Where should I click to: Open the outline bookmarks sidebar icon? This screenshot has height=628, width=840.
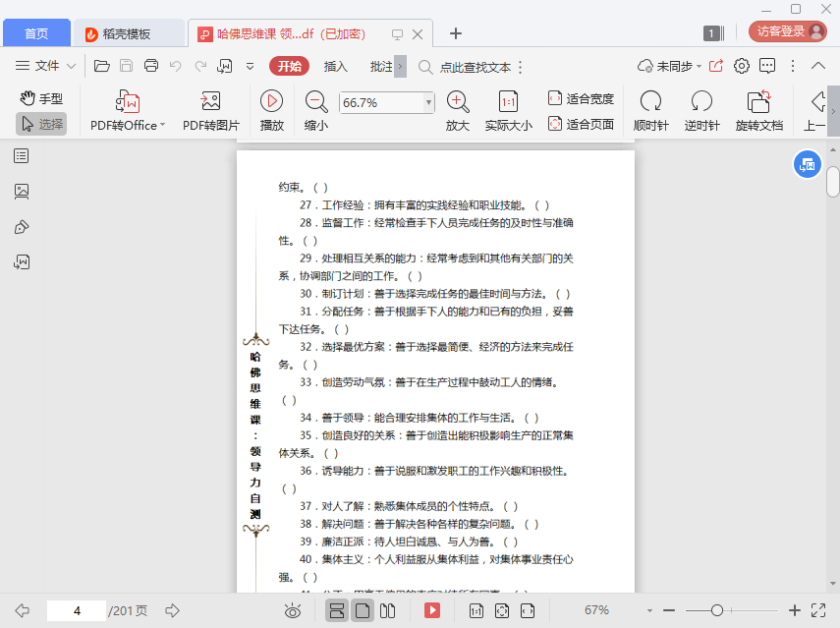pyautogui.click(x=22, y=156)
